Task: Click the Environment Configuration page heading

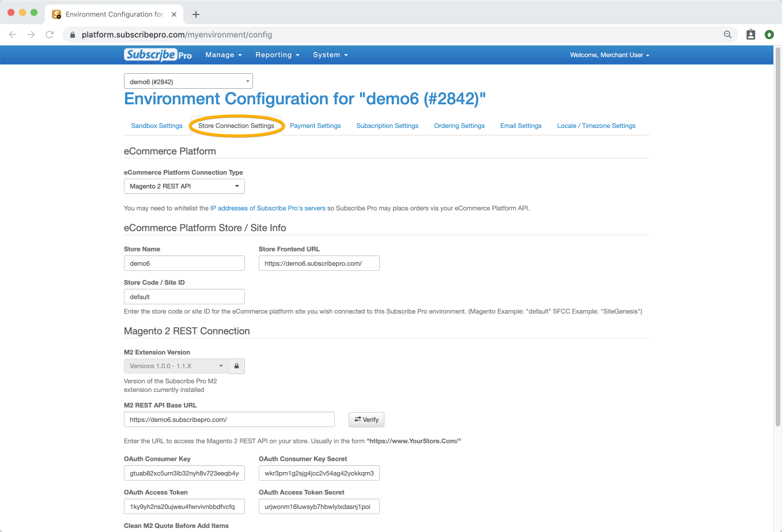Action: 305,99
